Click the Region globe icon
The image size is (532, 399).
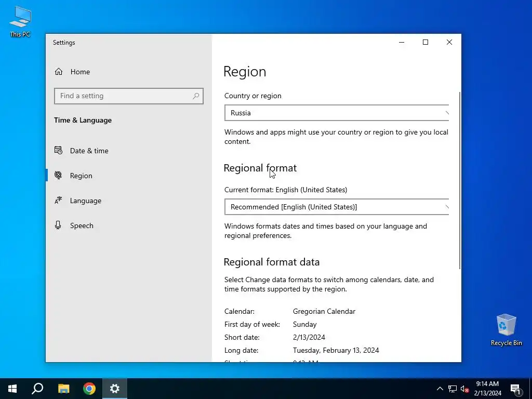pos(58,175)
